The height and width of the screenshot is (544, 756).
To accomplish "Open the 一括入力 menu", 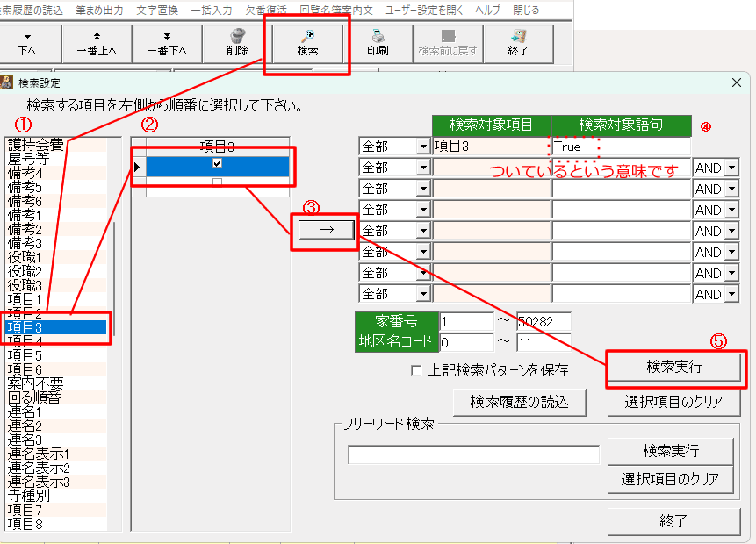I will click(x=213, y=10).
